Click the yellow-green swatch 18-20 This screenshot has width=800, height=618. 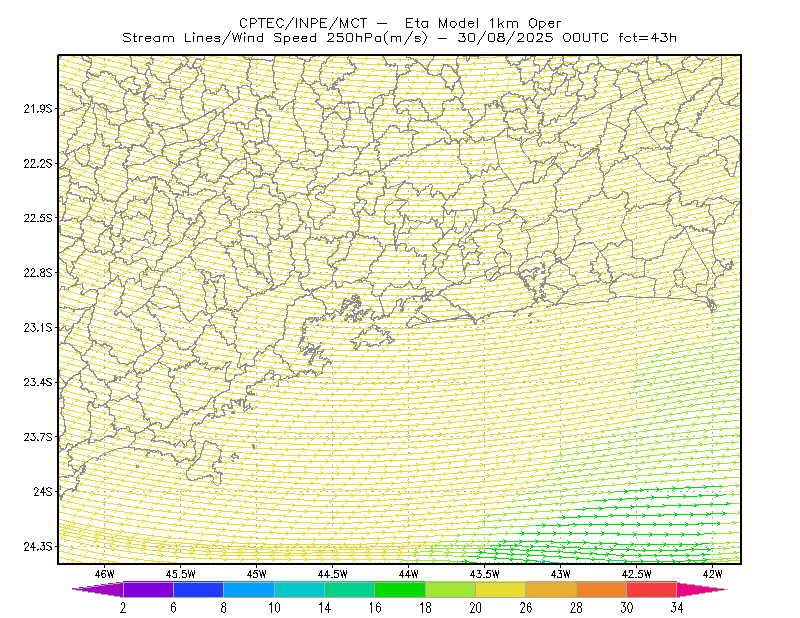coord(451,589)
